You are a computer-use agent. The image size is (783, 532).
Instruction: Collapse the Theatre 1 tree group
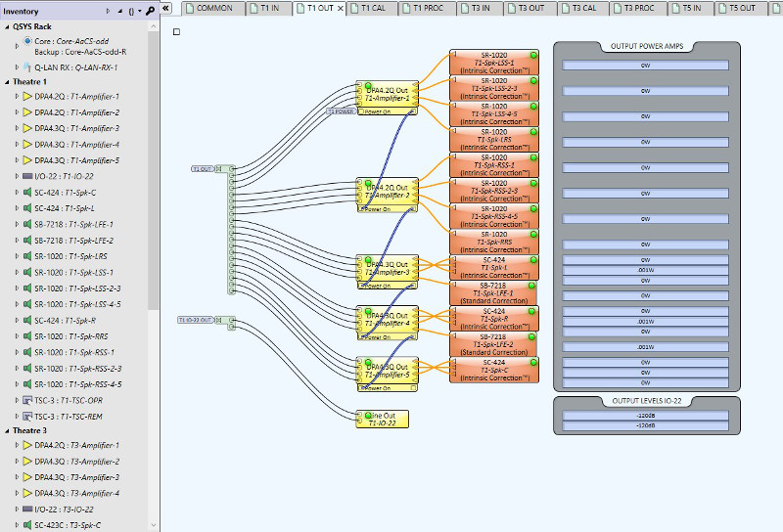tap(7, 82)
